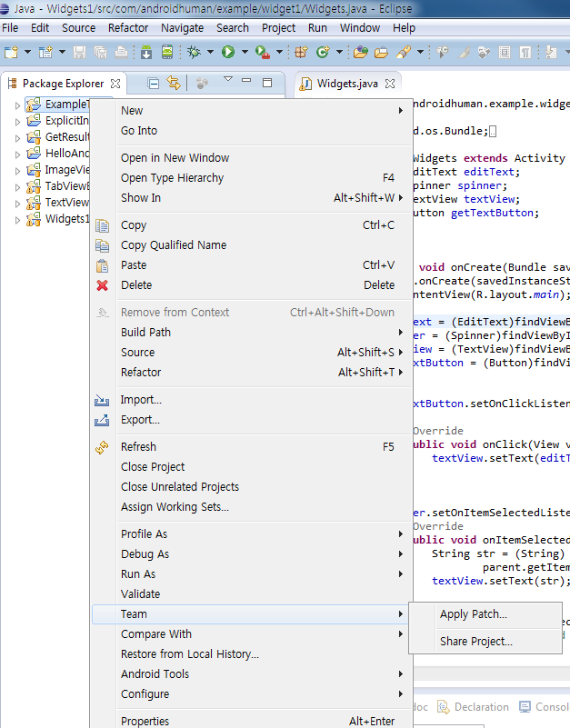The width and height of the screenshot is (570, 728).
Task: Select Copy Qualified Name menu entry
Action: coord(252,245)
